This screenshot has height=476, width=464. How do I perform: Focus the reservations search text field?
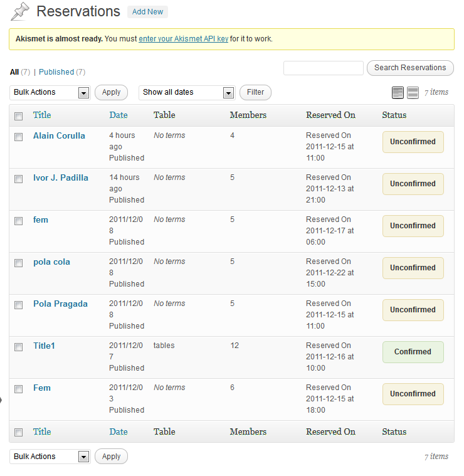pos(323,68)
